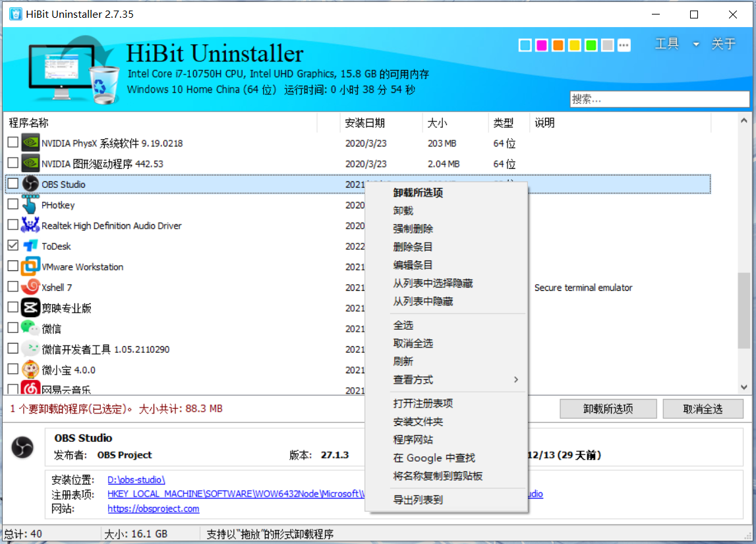
Task: Click the 剪映专业版 icon
Action: [x=30, y=308]
